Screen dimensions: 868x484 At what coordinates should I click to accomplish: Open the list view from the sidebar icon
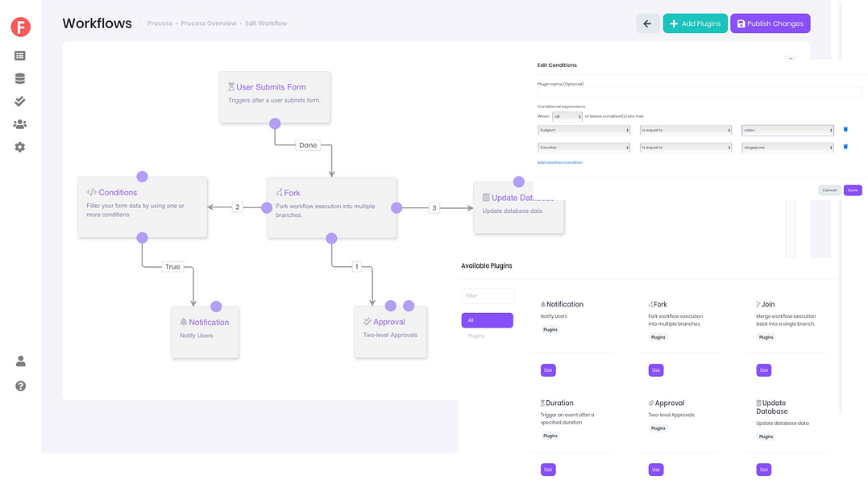point(20,56)
